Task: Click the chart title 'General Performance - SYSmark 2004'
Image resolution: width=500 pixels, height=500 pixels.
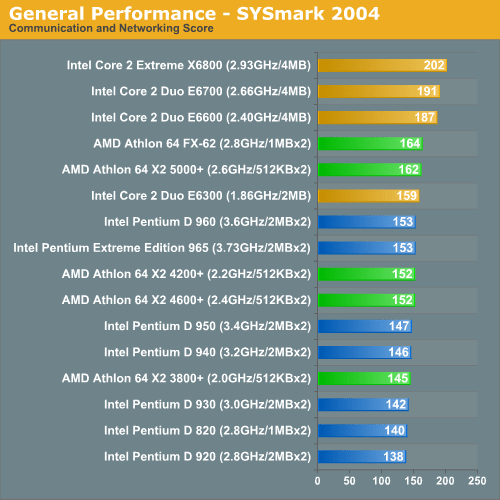Action: [x=194, y=14]
